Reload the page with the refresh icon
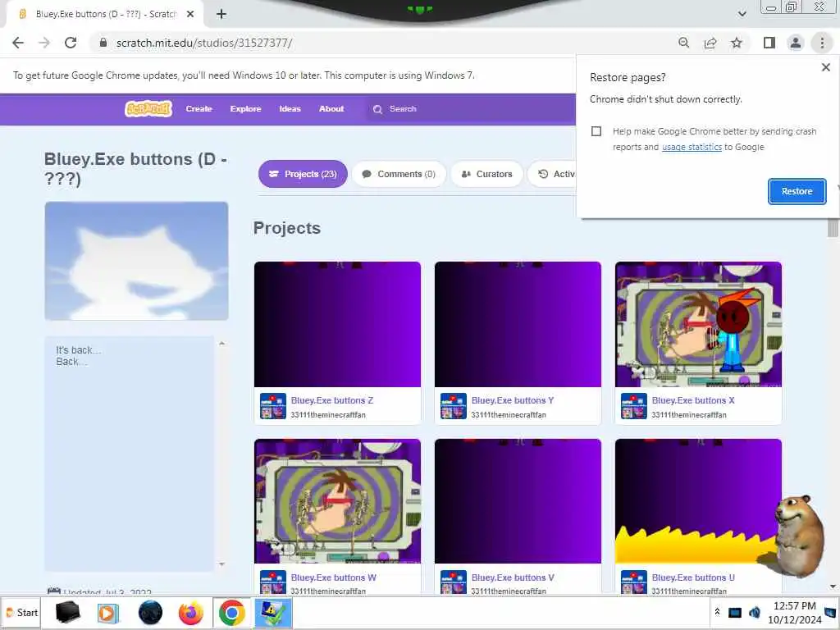Image resolution: width=840 pixels, height=630 pixels. [x=71, y=43]
